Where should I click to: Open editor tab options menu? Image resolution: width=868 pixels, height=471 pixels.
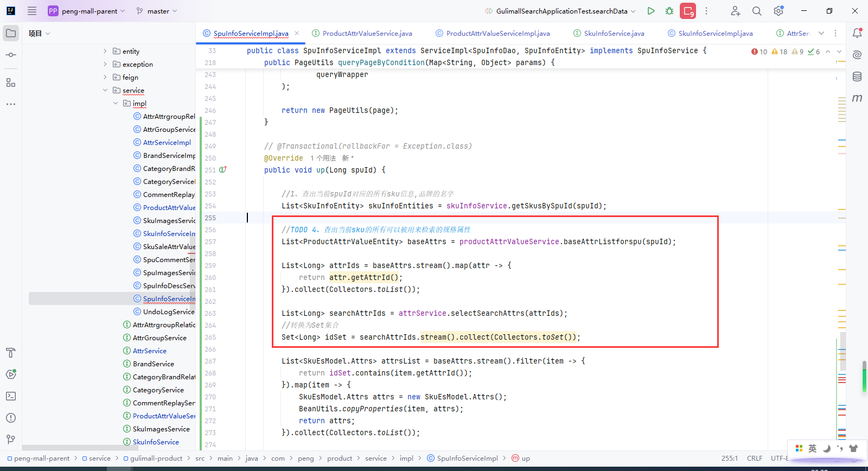[835, 33]
